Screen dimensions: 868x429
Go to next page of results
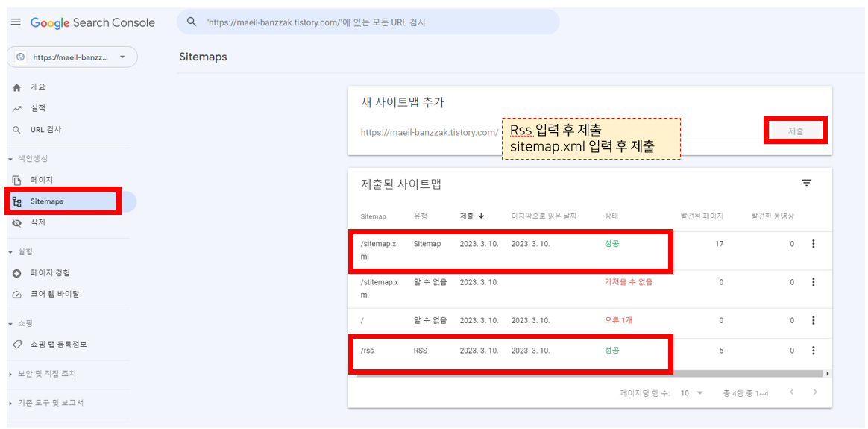814,392
